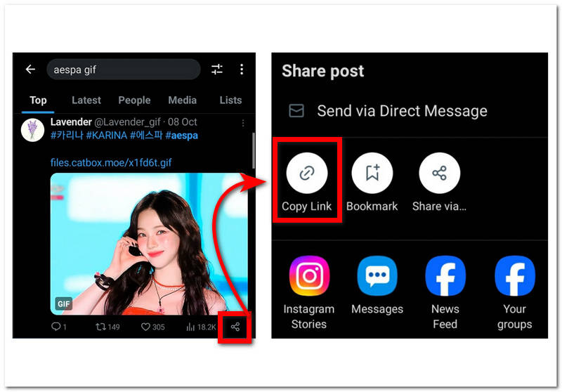Share to Facebook Your groups
The height and width of the screenshot is (392, 562).
515,276
